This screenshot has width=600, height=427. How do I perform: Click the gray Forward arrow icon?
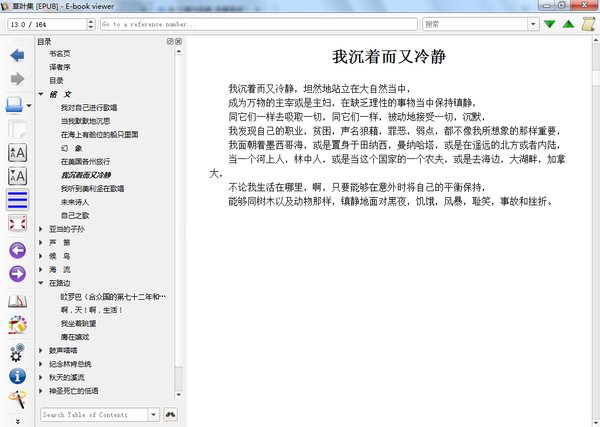point(17,79)
